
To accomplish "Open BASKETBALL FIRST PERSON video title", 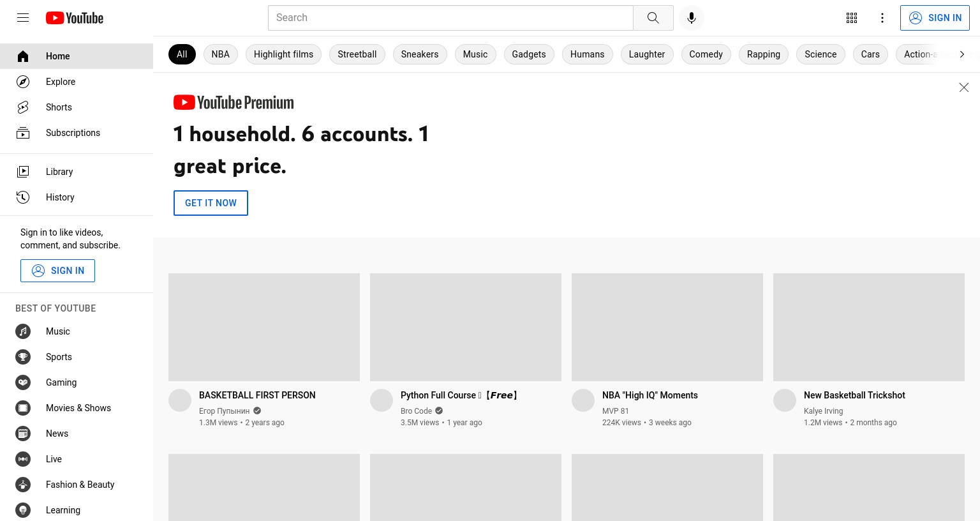I will point(257,395).
